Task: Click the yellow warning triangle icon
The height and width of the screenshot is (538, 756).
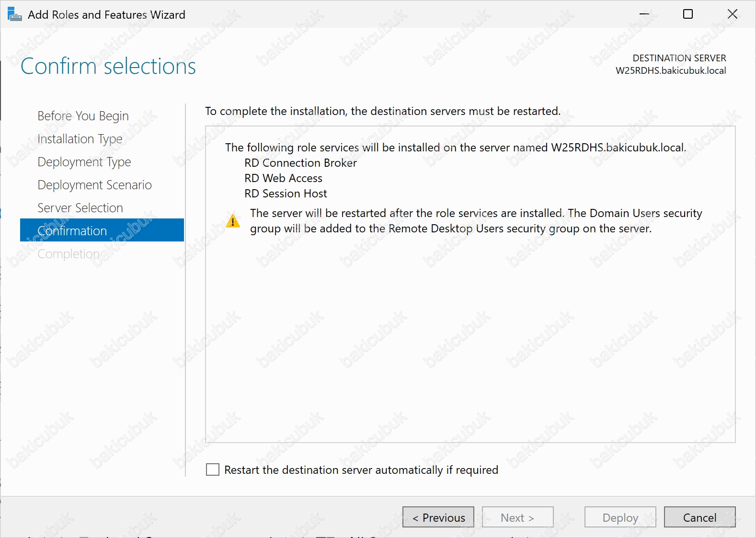Action: click(233, 221)
